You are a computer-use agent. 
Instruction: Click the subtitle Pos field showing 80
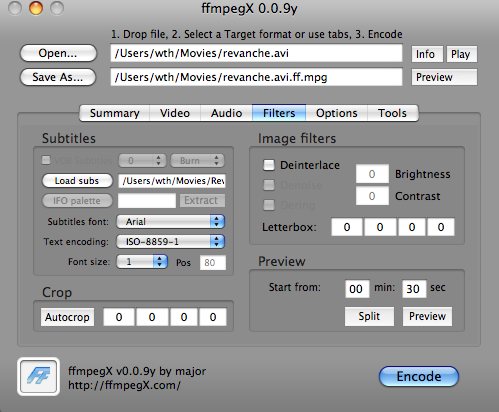[x=213, y=263]
